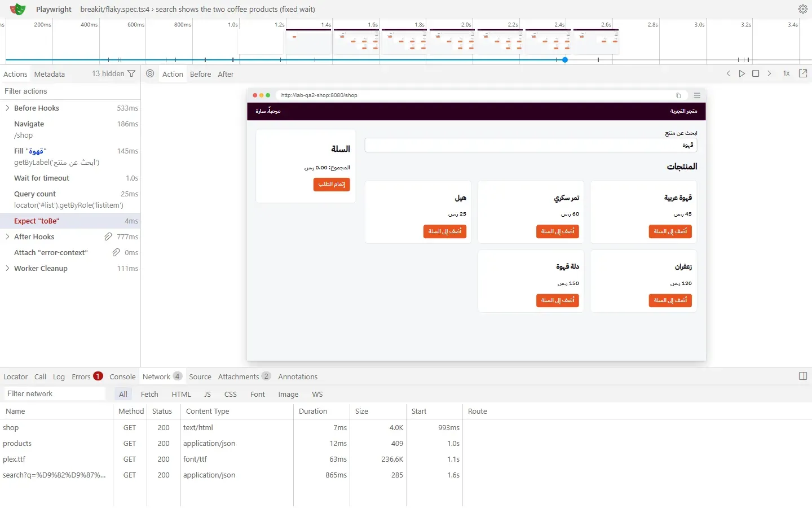812x508 pixels.
Task: Select the Expect "toBe" action
Action: pyautogui.click(x=70, y=221)
